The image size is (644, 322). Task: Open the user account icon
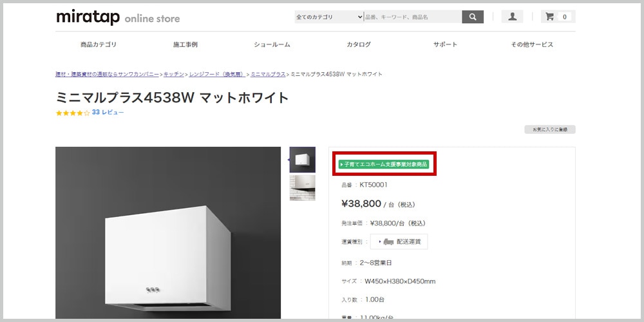point(512,17)
